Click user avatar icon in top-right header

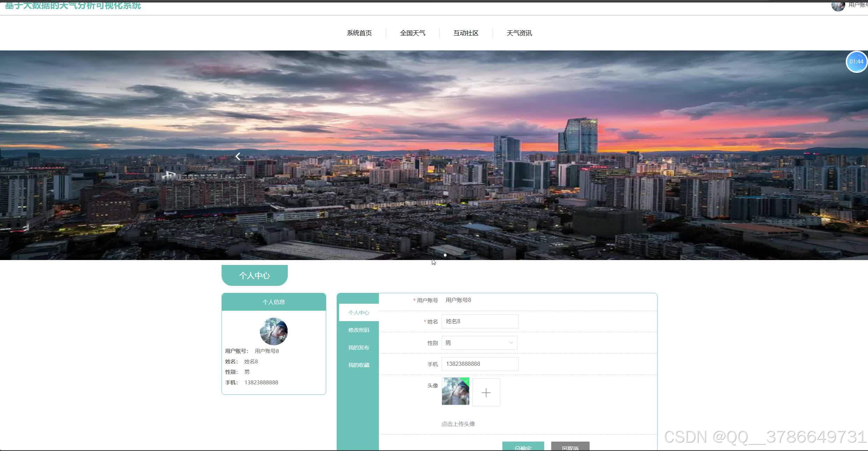[x=838, y=6]
